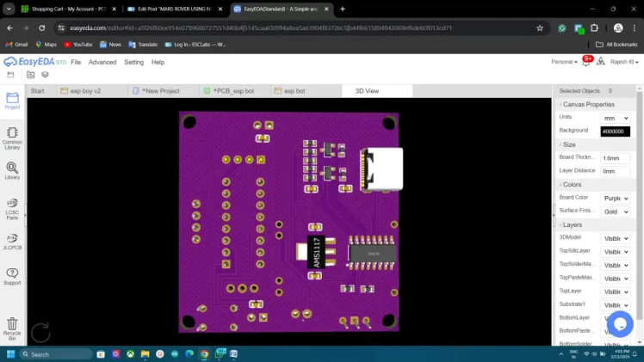The image size is (644, 362).
Task: Open the Library search icon
Action: point(12,169)
